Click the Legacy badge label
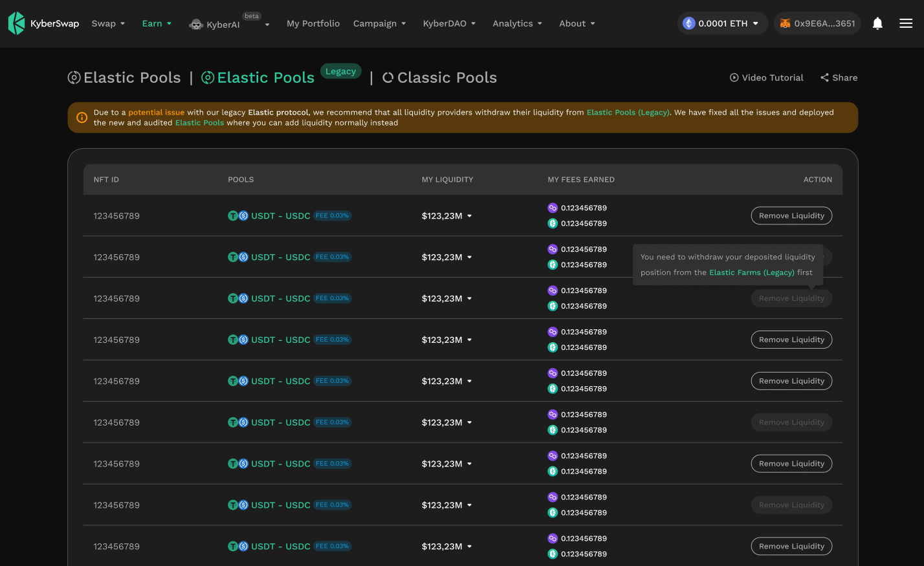924x566 pixels. pos(341,71)
